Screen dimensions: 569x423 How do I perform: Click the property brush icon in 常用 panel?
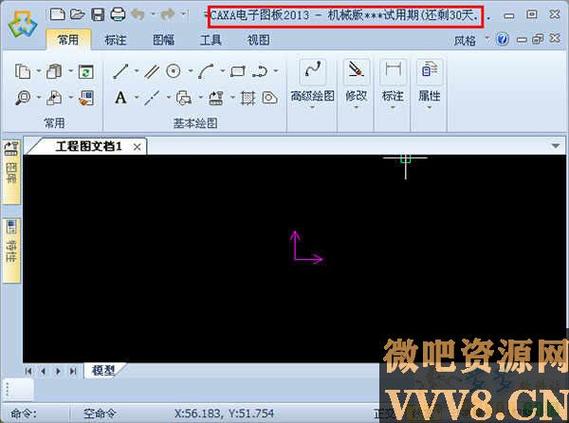click(x=86, y=98)
